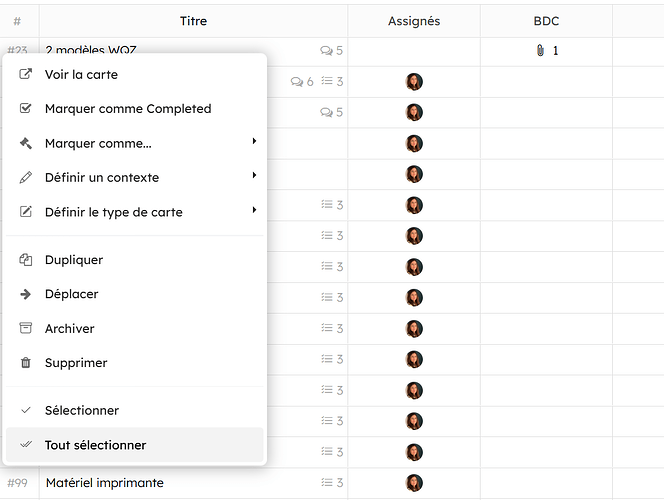Click the open-card icon beside Voir la carte

(26, 74)
